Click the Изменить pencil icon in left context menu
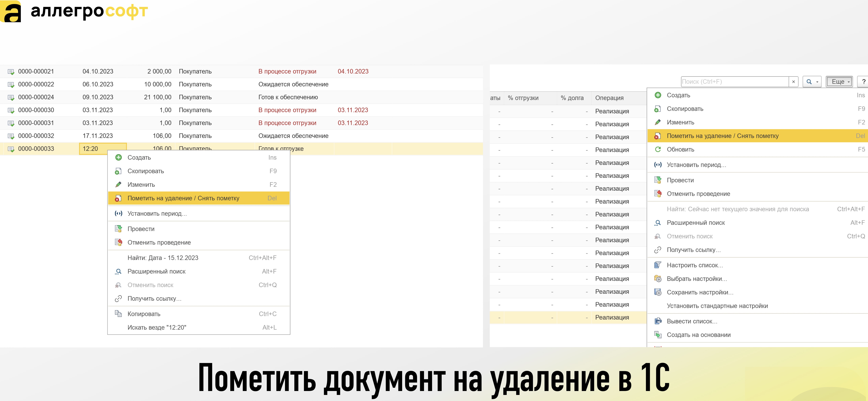The width and height of the screenshot is (868, 401). pos(118,185)
